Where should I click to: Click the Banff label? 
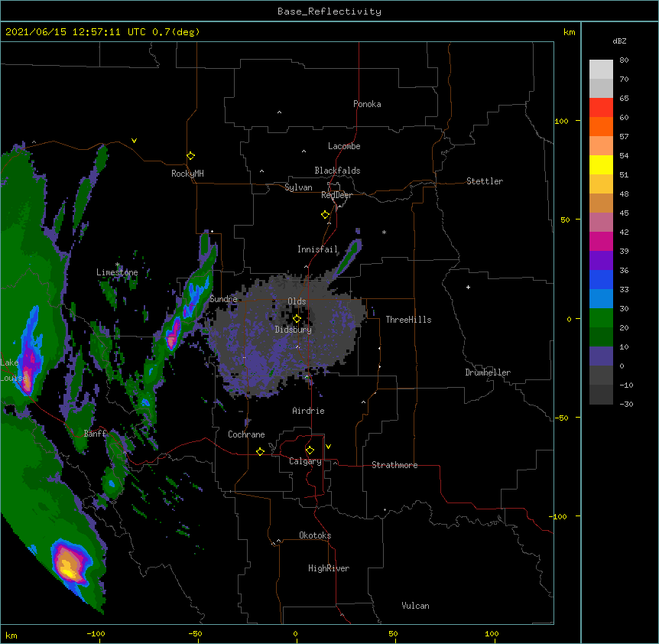tap(95, 434)
